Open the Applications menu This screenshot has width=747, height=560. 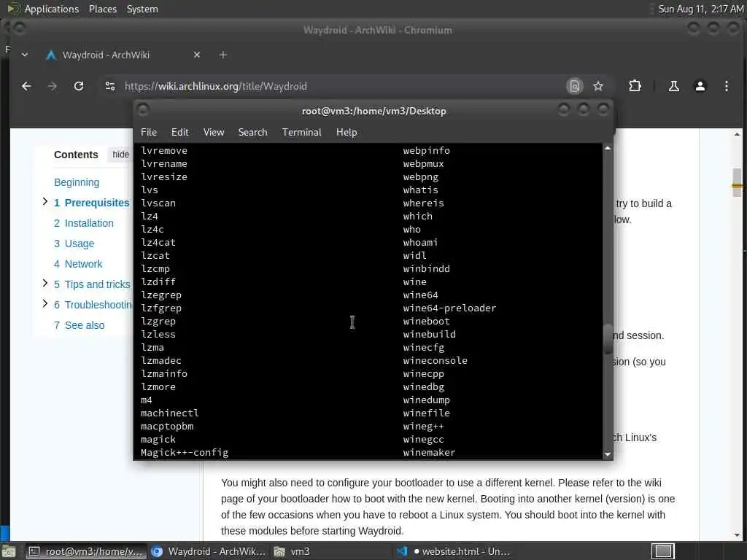point(52,9)
